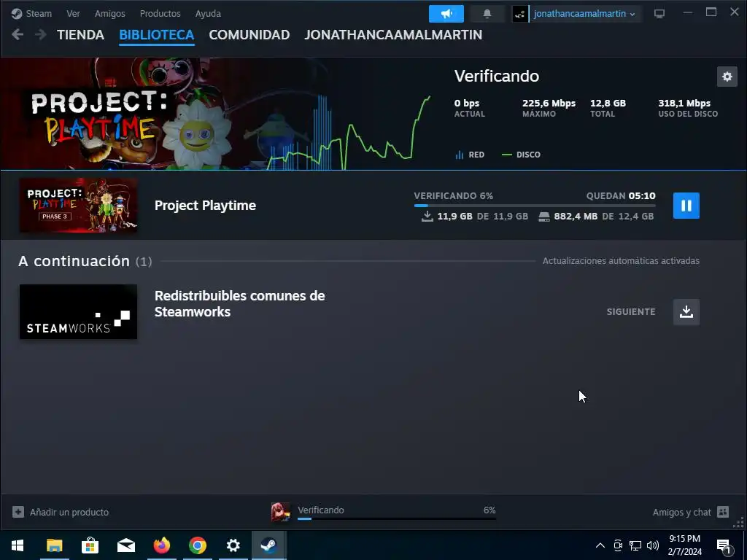Image resolution: width=747 pixels, height=560 pixels.
Task: Download Steamworks redistributables now
Action: [x=686, y=312]
